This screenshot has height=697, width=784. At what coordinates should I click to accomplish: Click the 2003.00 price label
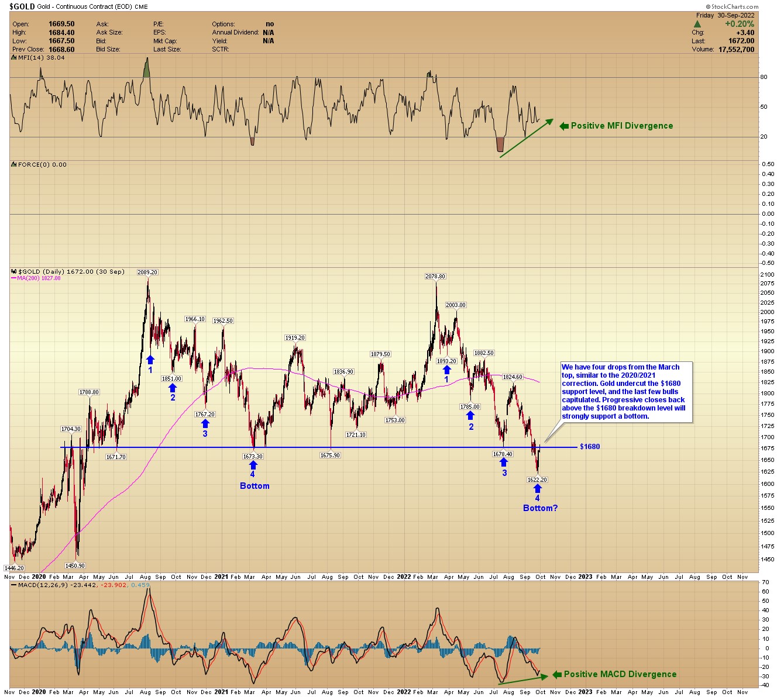coord(456,305)
